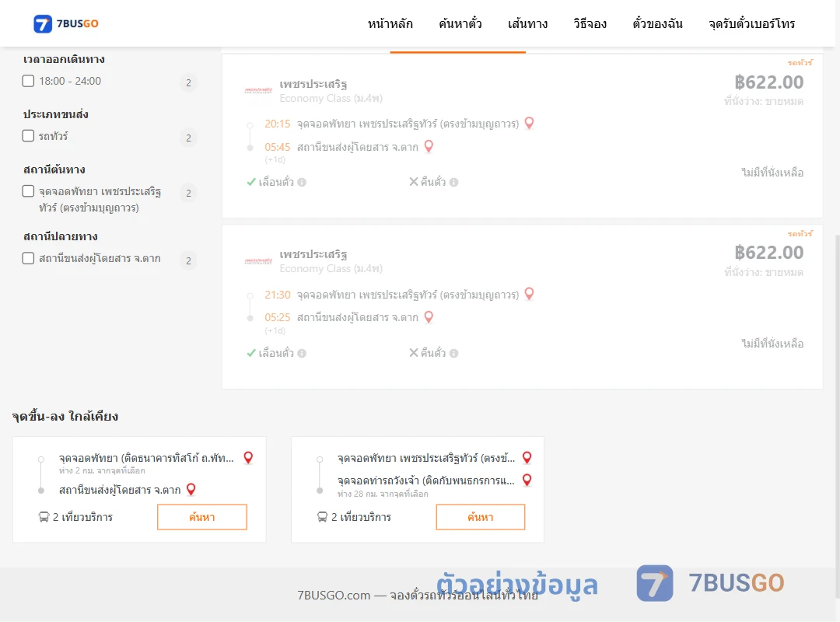
Task: Click ไม่มีที่นั่งเหลือ label on the 21:30 trip
Action: click(x=772, y=344)
